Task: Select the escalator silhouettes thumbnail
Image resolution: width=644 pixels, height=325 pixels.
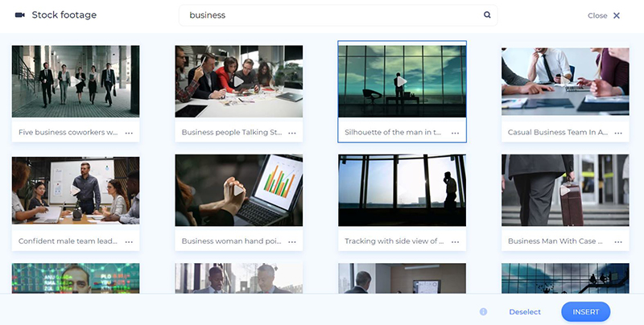Action: [565, 278]
